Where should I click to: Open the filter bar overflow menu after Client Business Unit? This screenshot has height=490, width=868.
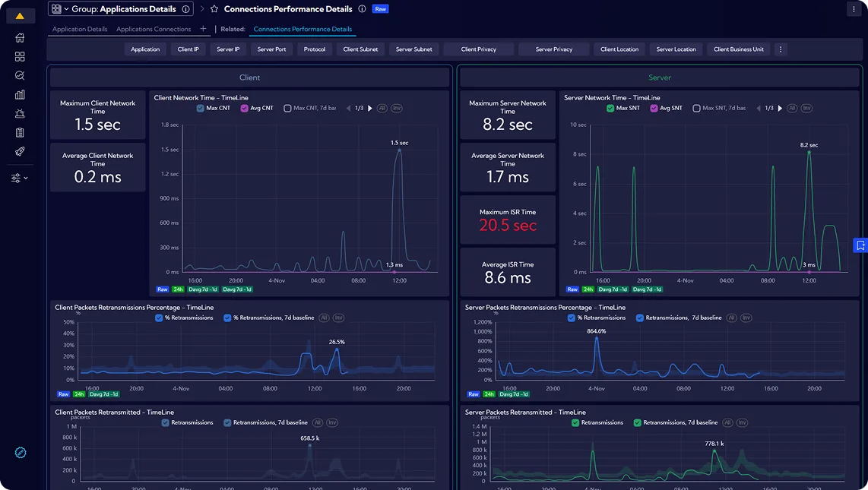click(x=780, y=49)
